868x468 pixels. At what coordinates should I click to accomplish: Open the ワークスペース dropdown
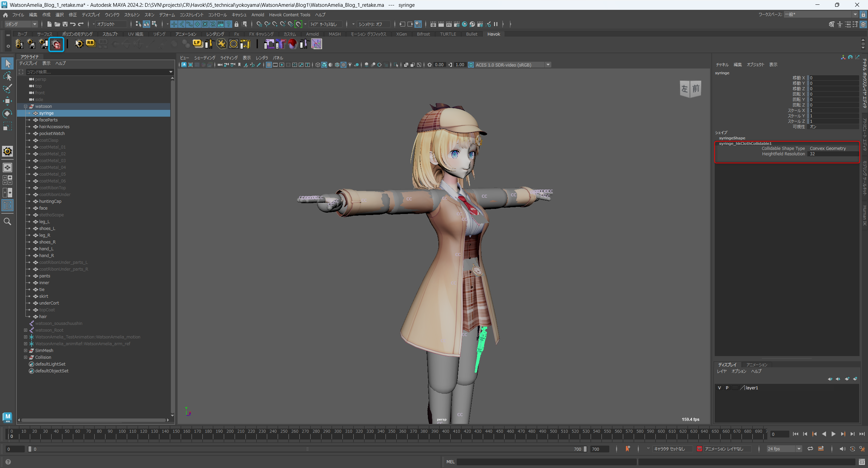pos(821,14)
